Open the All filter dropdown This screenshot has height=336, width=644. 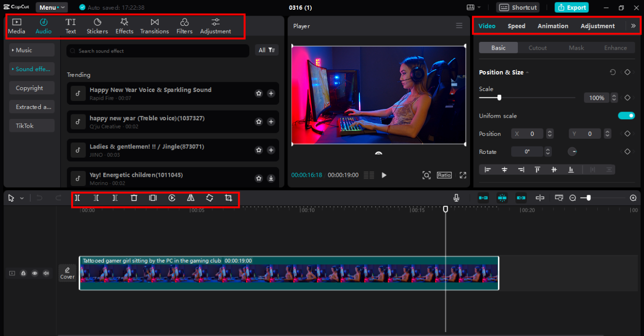266,50
